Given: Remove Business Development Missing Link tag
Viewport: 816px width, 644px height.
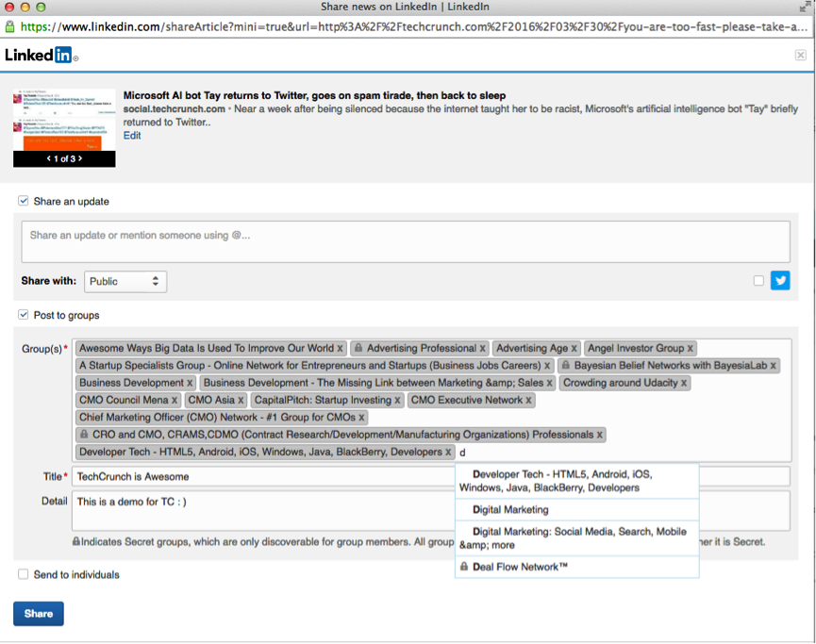Looking at the screenshot, I should (x=550, y=384).
